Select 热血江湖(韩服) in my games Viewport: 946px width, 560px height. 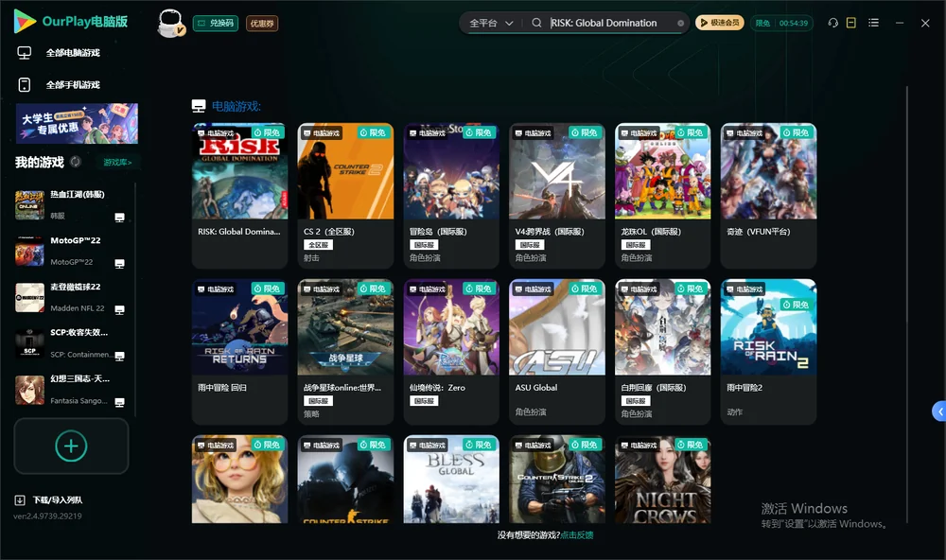pos(70,205)
